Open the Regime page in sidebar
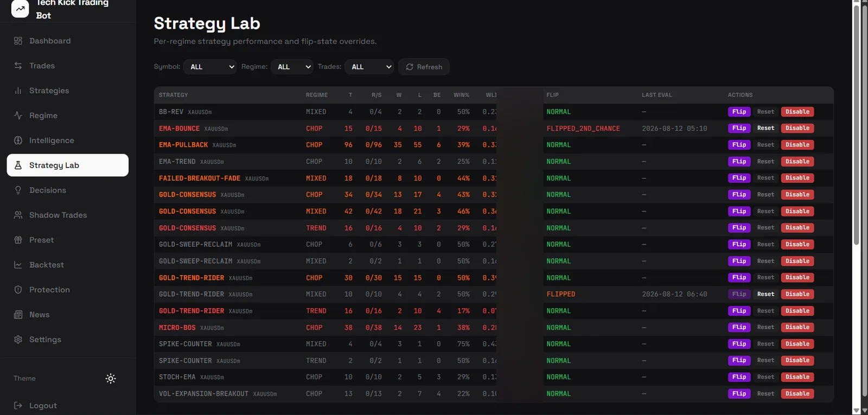 pos(68,116)
